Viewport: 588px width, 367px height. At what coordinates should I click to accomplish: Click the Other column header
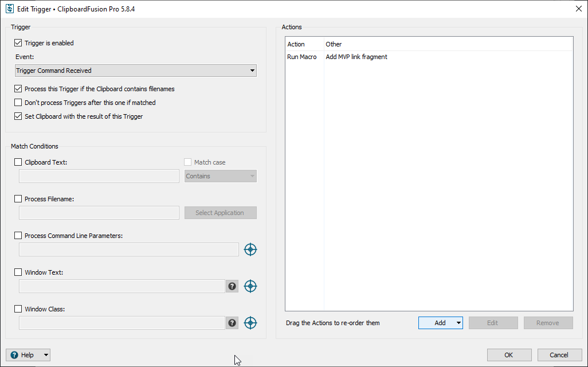449,44
